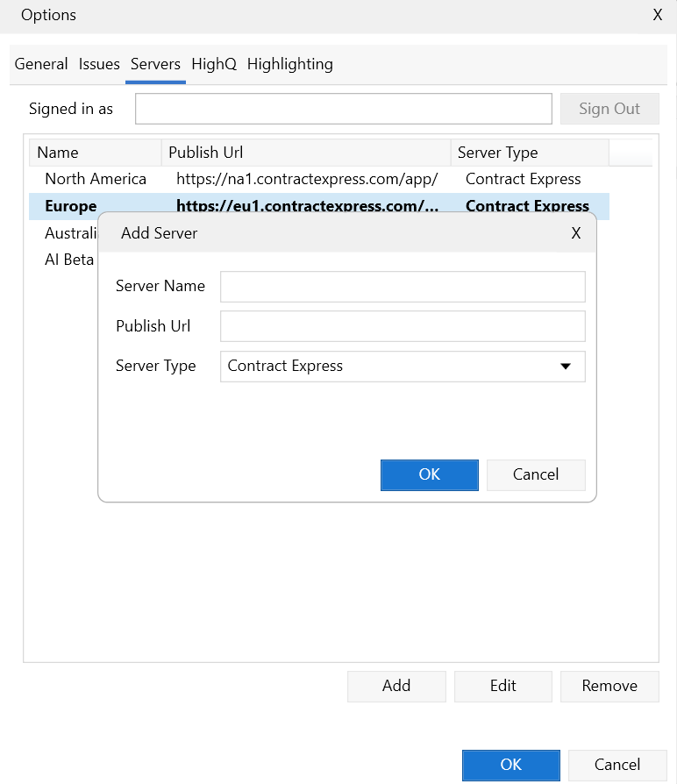This screenshot has width=677, height=784.
Task: Sort by the Publish Url column header
Action: point(305,153)
